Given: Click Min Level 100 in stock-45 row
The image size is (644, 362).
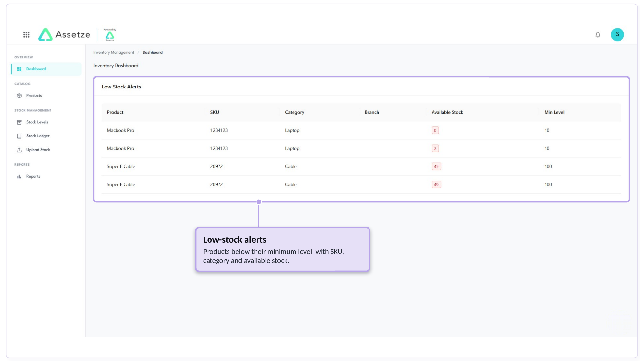Looking at the screenshot, I should [x=548, y=166].
